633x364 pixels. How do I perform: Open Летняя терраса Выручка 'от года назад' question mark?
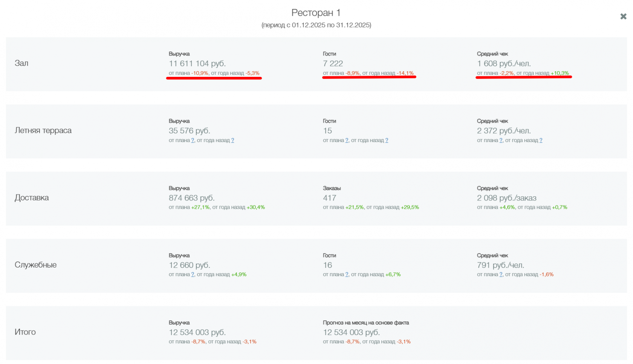(232, 140)
